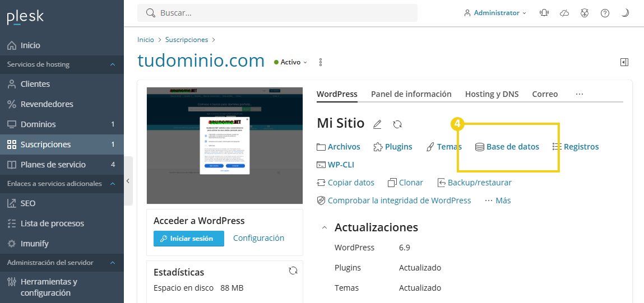The height and width of the screenshot is (303, 644).
Task: Open the domain options three-dot menu
Action: click(321, 62)
